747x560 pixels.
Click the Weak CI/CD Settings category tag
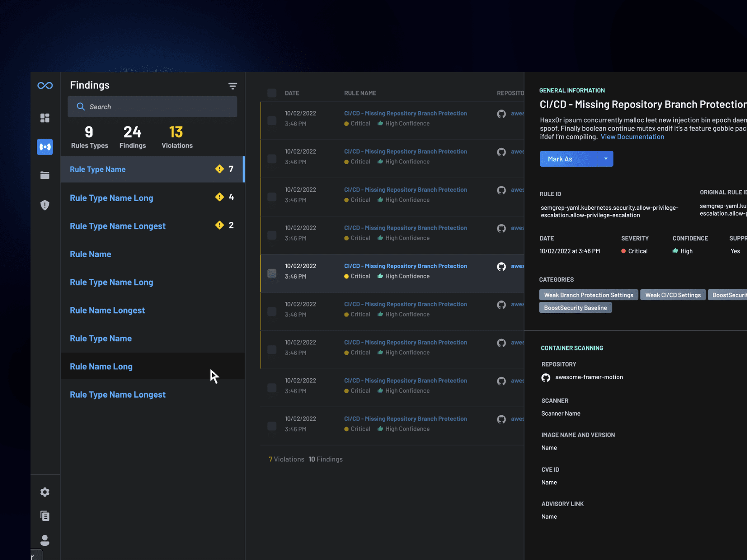pyautogui.click(x=672, y=295)
